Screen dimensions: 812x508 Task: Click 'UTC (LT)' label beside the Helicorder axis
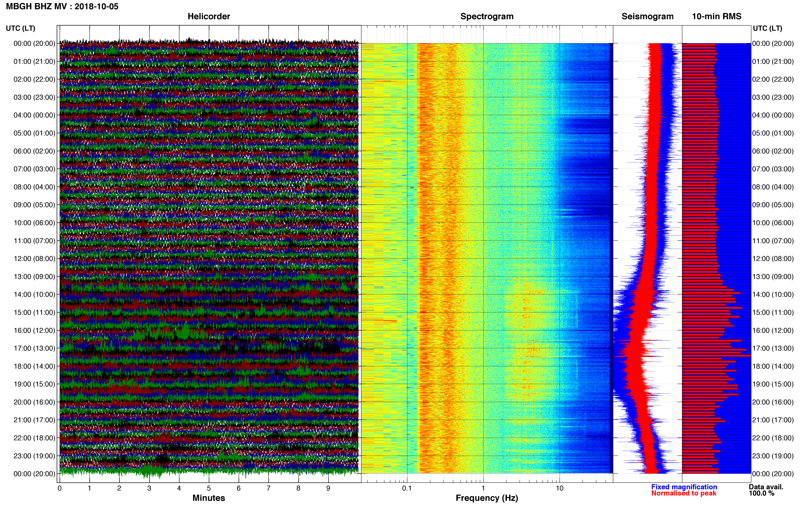(21, 28)
